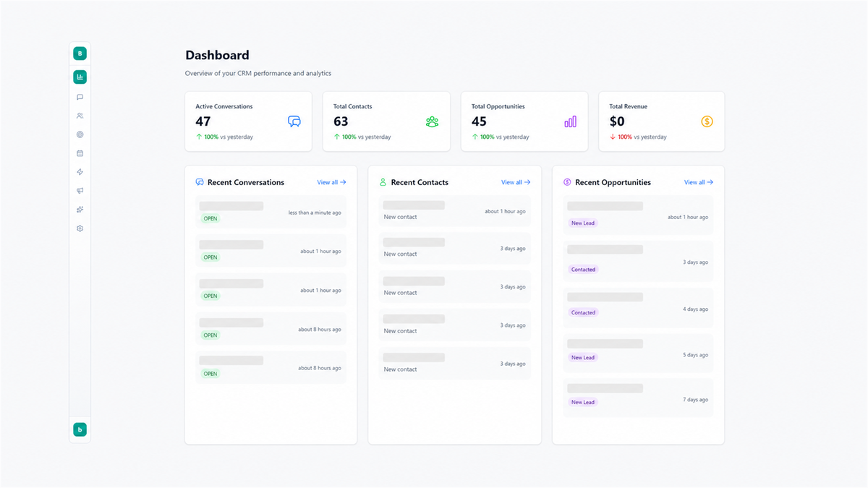The height and width of the screenshot is (488, 868).
Task: Click the green people icon in Total Contacts card
Action: click(432, 121)
